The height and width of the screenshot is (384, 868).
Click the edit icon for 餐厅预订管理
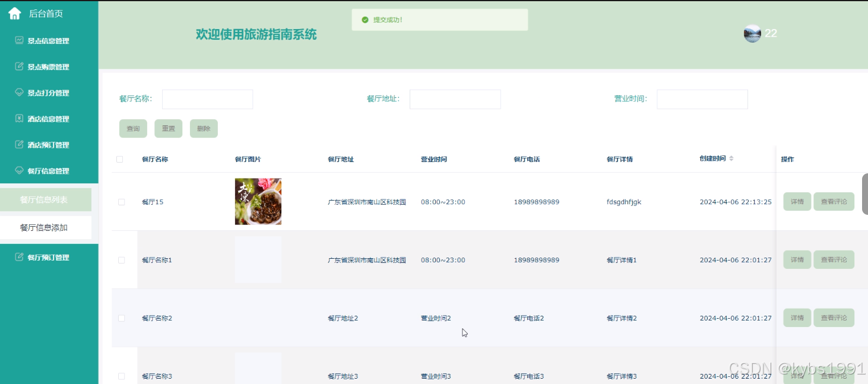[19, 257]
